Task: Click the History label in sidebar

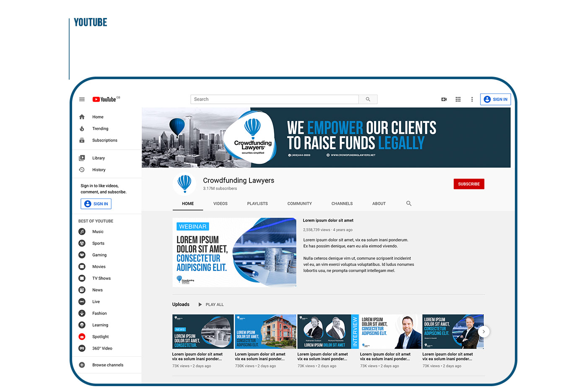Action: point(99,170)
